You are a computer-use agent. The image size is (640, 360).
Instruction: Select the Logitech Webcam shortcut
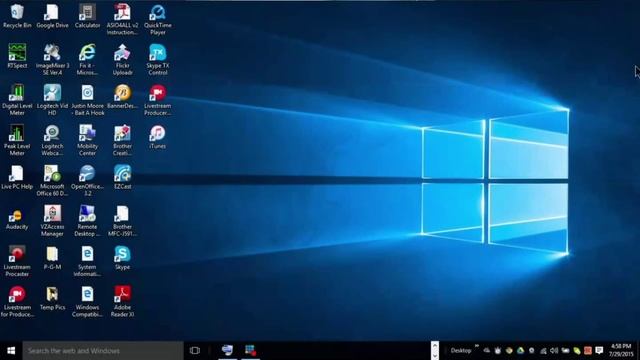click(52, 140)
